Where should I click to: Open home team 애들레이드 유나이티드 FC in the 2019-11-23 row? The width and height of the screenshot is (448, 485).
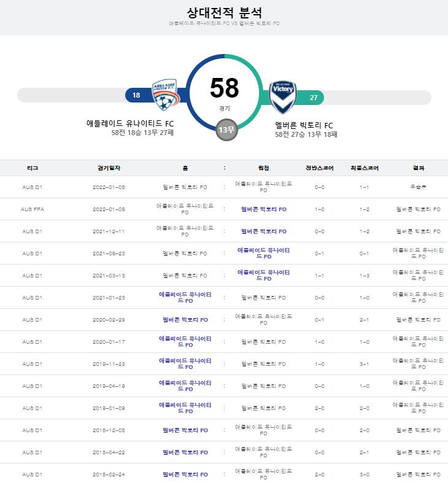(x=185, y=363)
